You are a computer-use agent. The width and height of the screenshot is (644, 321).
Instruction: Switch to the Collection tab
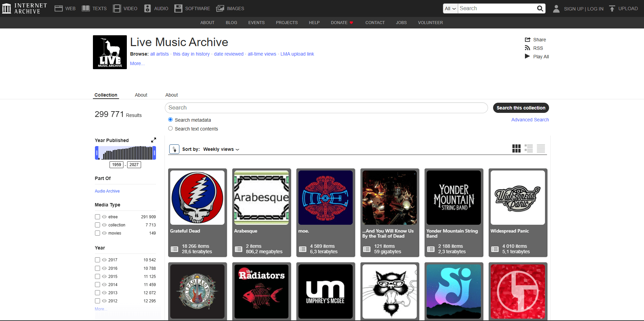pos(106,95)
